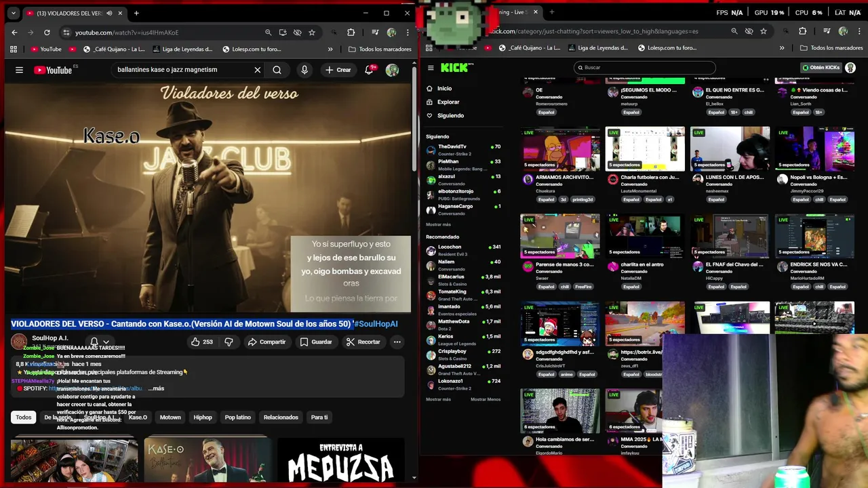Select the 'Motown' filter chip
This screenshot has width=868, height=488.
point(170,418)
